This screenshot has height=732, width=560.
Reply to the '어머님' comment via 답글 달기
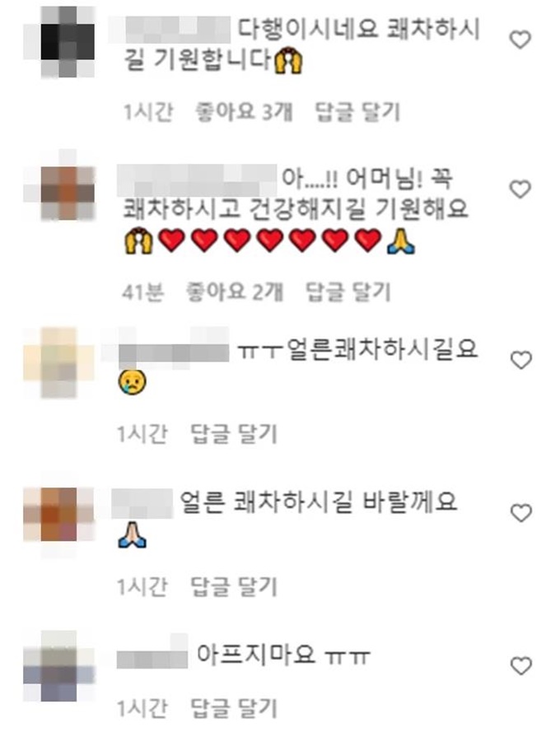click(x=348, y=292)
